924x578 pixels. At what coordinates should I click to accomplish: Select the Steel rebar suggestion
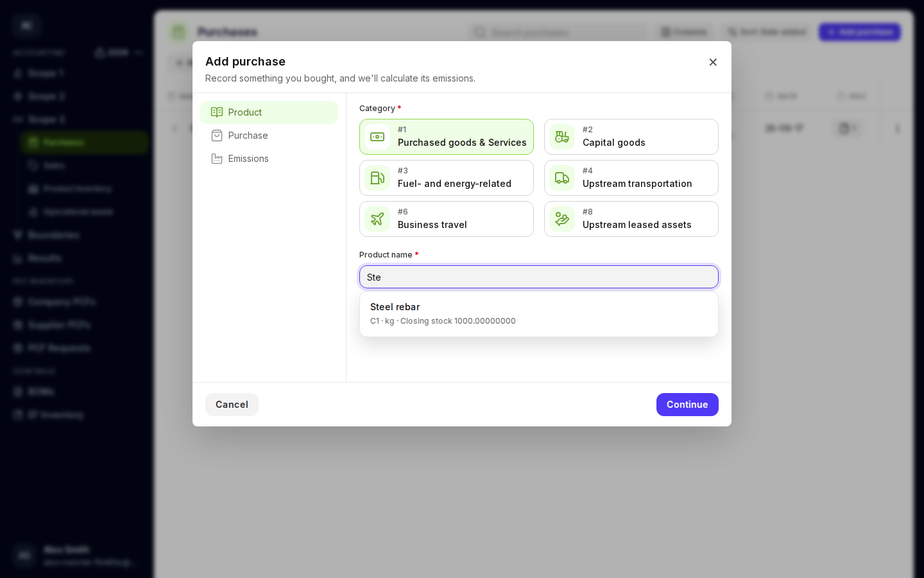click(x=539, y=314)
